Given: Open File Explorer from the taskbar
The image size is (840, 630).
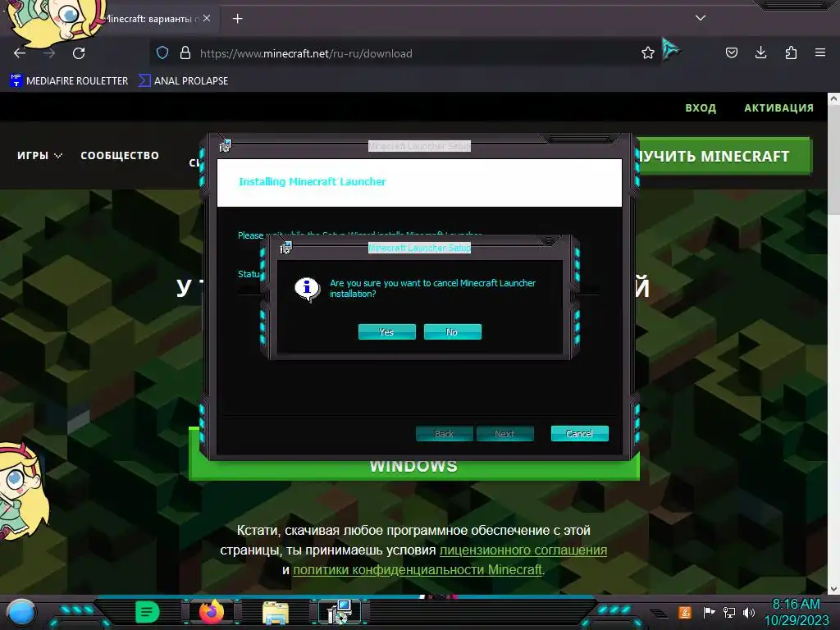Looking at the screenshot, I should (x=276, y=613).
